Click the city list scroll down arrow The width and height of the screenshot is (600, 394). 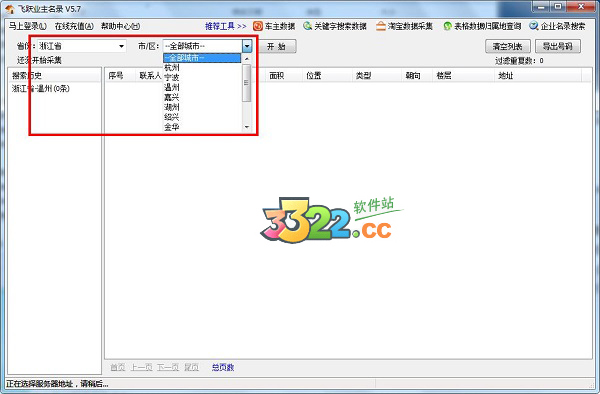point(247,127)
